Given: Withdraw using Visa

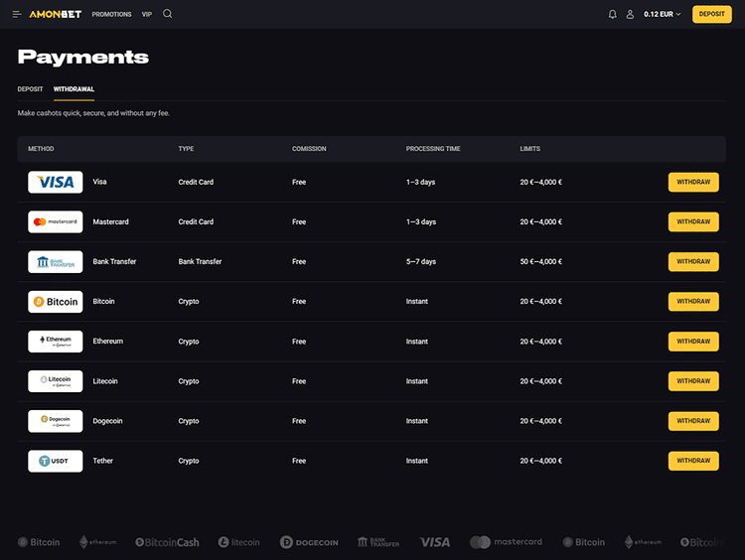Looking at the screenshot, I should point(693,183).
